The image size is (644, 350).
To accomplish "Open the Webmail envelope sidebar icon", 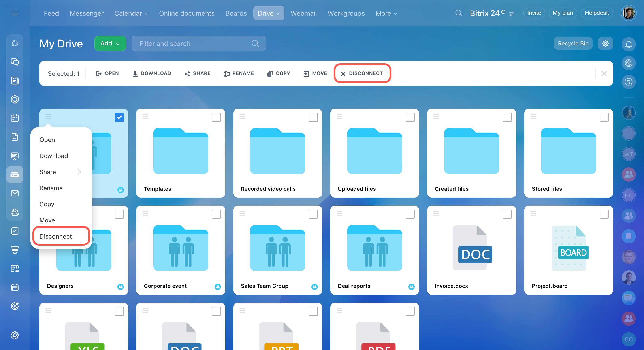I will pos(15,193).
